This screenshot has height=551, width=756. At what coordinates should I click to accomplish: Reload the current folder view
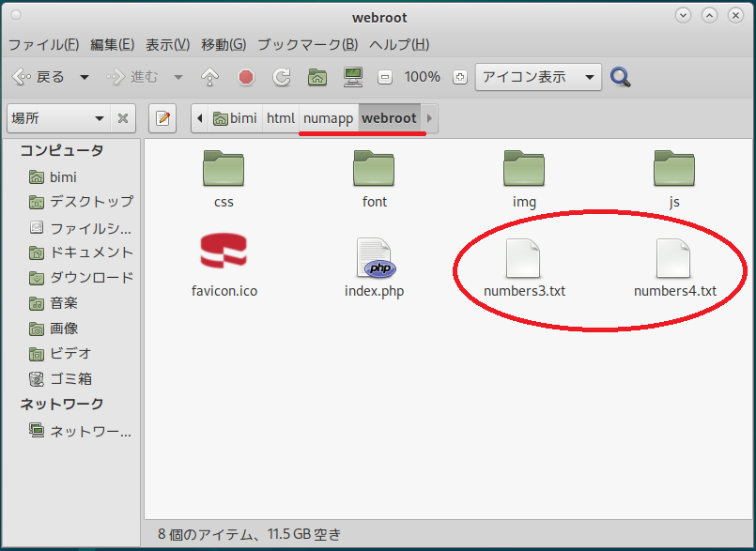[281, 77]
